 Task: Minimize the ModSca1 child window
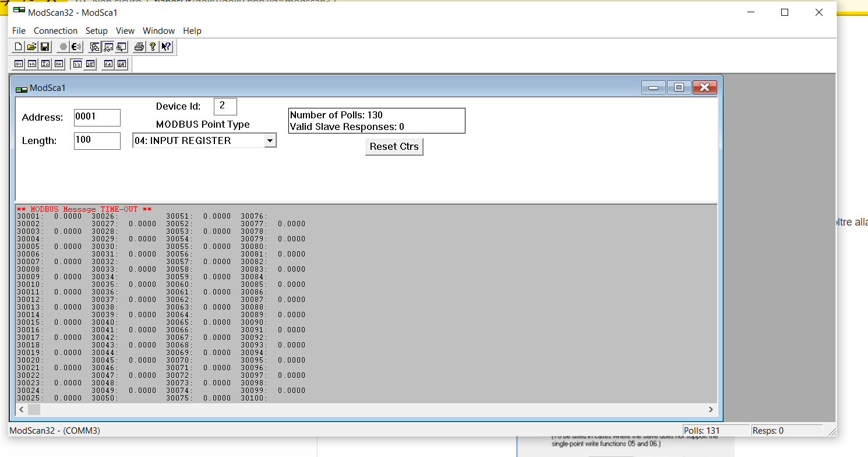point(653,87)
